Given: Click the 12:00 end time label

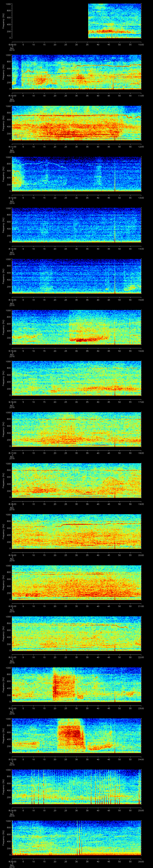Looking at the screenshot, I should (x=141, y=147).
